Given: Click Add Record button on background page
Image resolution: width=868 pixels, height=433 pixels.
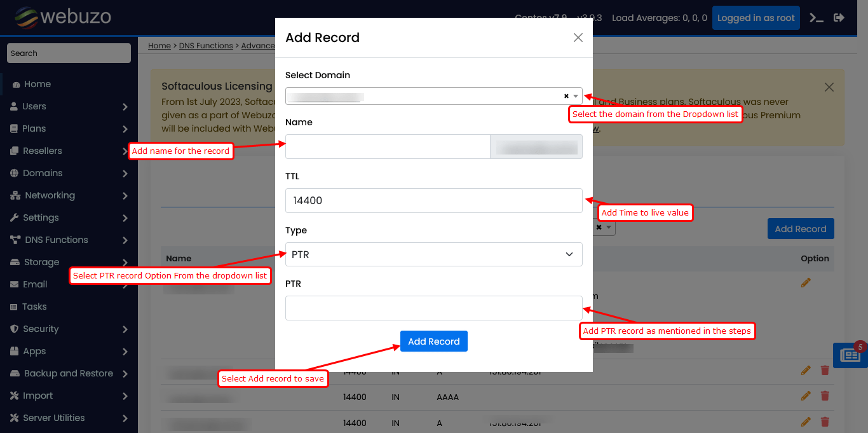Looking at the screenshot, I should pyautogui.click(x=801, y=229).
